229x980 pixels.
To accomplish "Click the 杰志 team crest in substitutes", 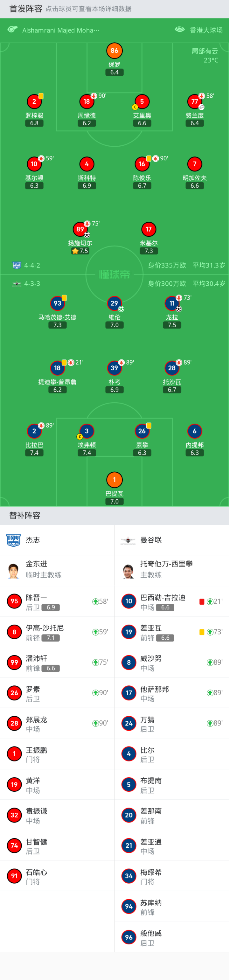I will click(14, 540).
